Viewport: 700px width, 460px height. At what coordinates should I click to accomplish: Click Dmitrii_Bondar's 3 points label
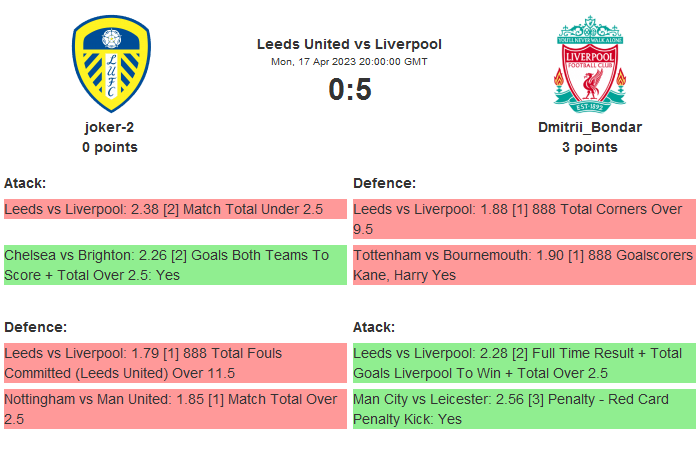point(589,147)
